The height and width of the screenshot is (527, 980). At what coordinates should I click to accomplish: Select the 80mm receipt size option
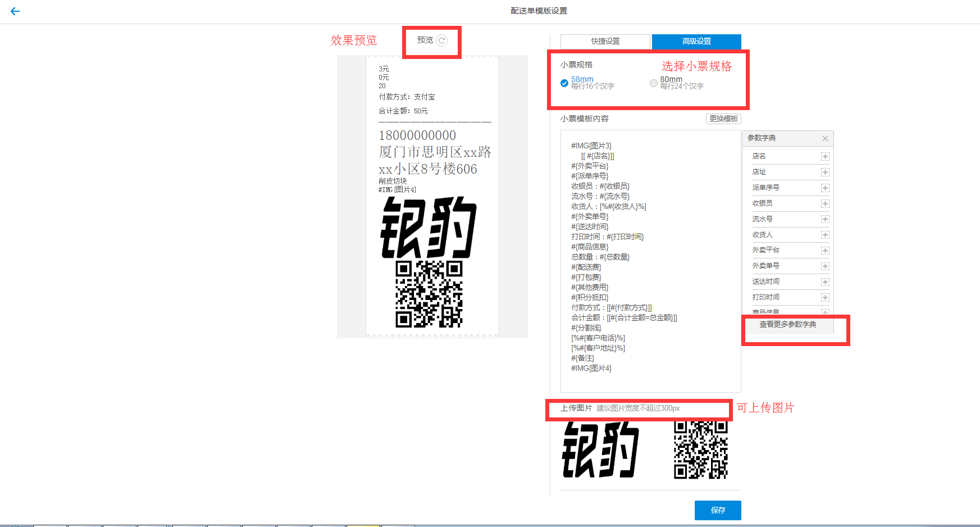[x=653, y=83]
